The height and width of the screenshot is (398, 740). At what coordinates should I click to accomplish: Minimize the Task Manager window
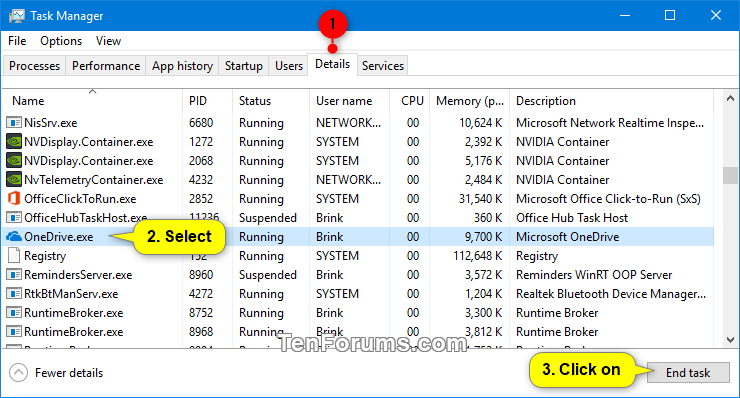click(x=625, y=16)
